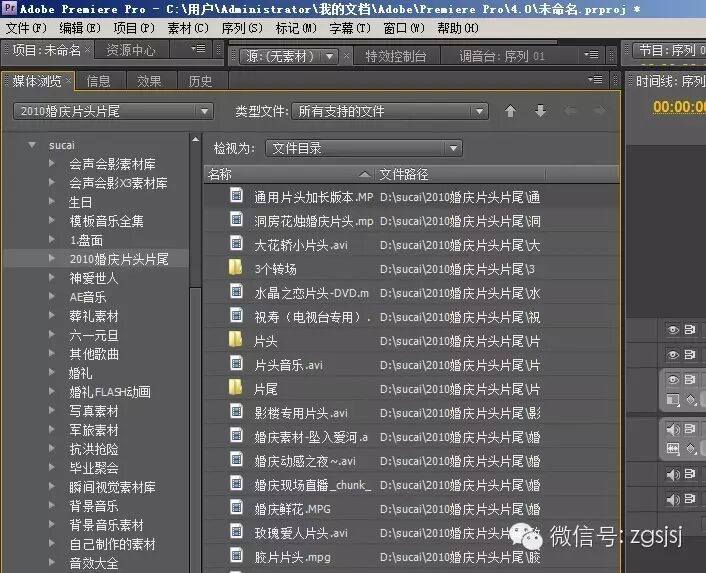Mute the expanded audio track speaker
The height and width of the screenshot is (573, 706).
(x=673, y=429)
